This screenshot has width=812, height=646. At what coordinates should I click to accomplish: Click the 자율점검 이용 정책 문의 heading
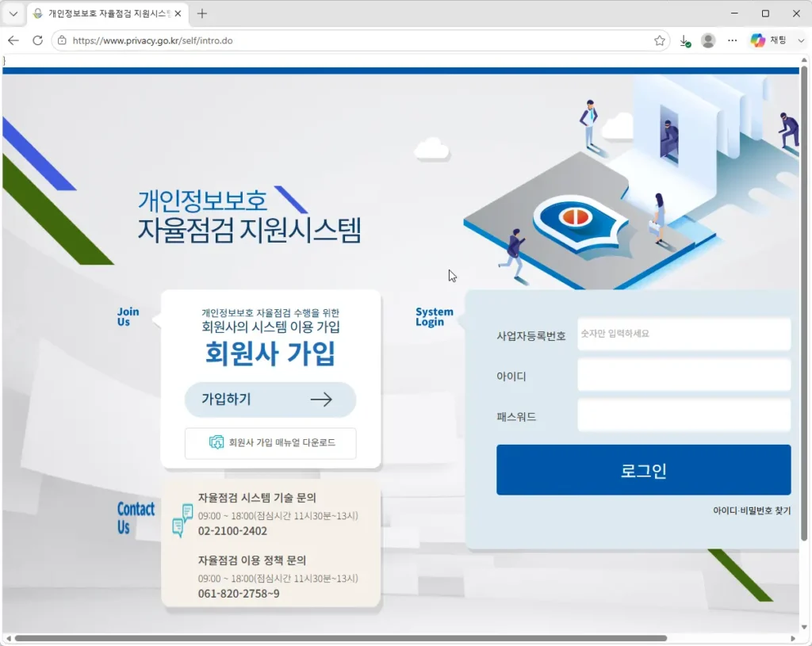[x=251, y=560]
